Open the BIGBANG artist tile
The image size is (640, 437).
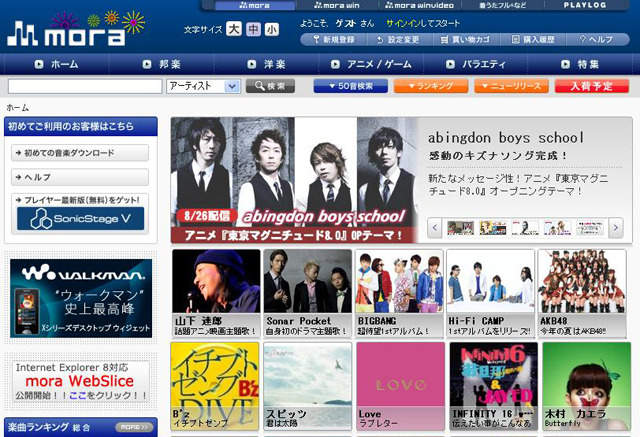click(x=399, y=293)
